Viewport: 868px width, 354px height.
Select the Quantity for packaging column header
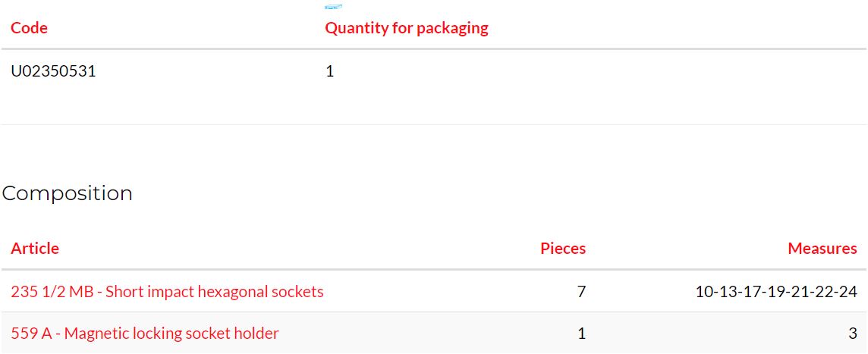pyautogui.click(x=407, y=28)
